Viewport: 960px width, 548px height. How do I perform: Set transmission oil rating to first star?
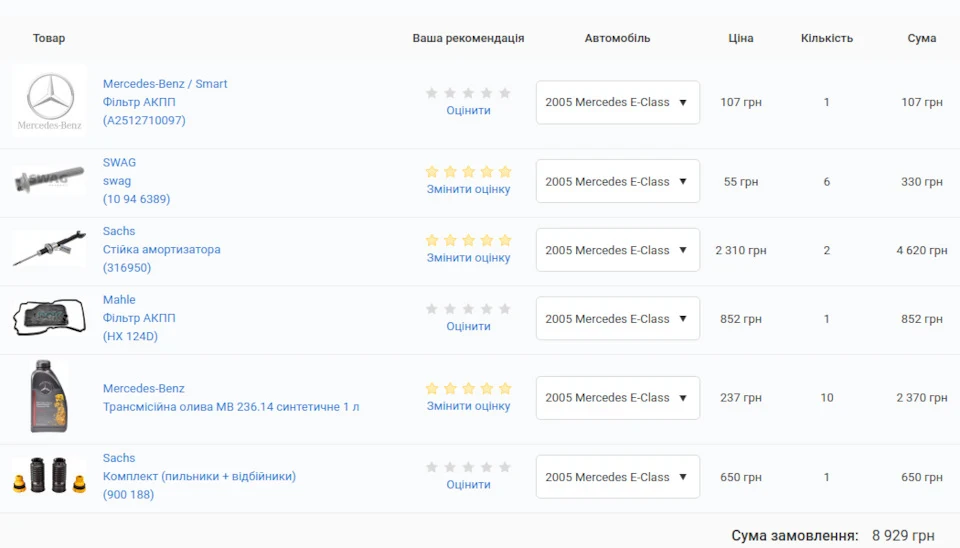(432, 388)
